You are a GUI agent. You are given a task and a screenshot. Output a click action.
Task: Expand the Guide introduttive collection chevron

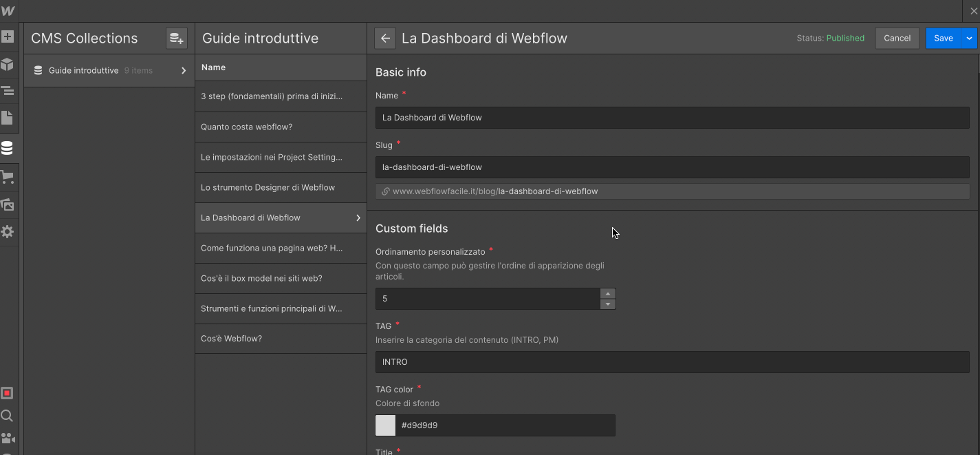(184, 70)
